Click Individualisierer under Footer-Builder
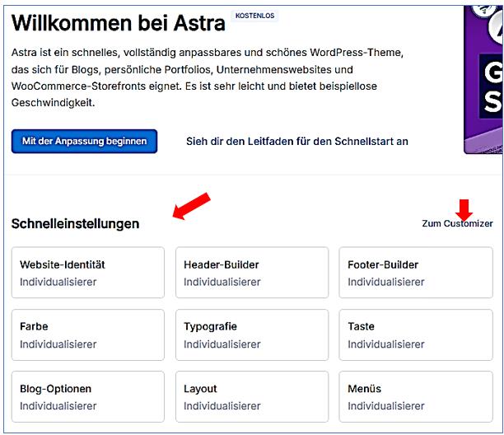This screenshot has height=435, width=504. (x=386, y=282)
